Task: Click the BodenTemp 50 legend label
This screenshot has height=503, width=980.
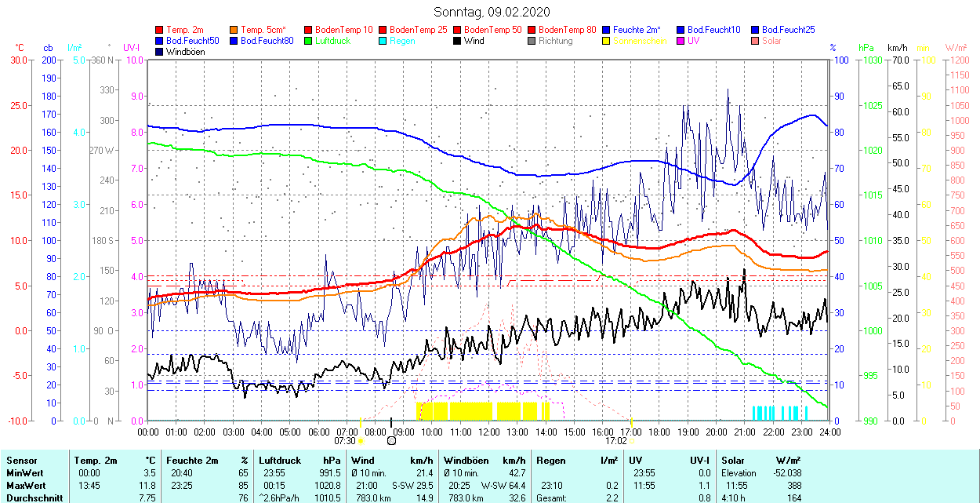Action: (x=492, y=30)
